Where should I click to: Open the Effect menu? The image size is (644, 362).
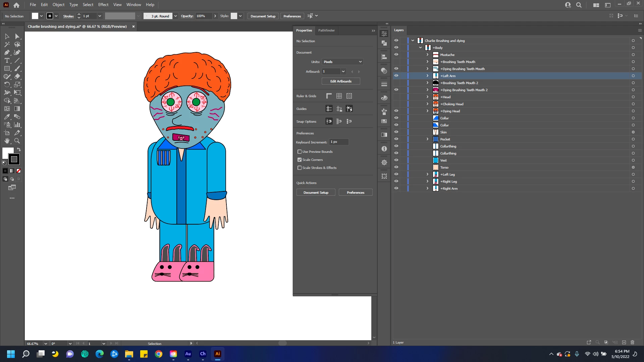[x=103, y=5]
